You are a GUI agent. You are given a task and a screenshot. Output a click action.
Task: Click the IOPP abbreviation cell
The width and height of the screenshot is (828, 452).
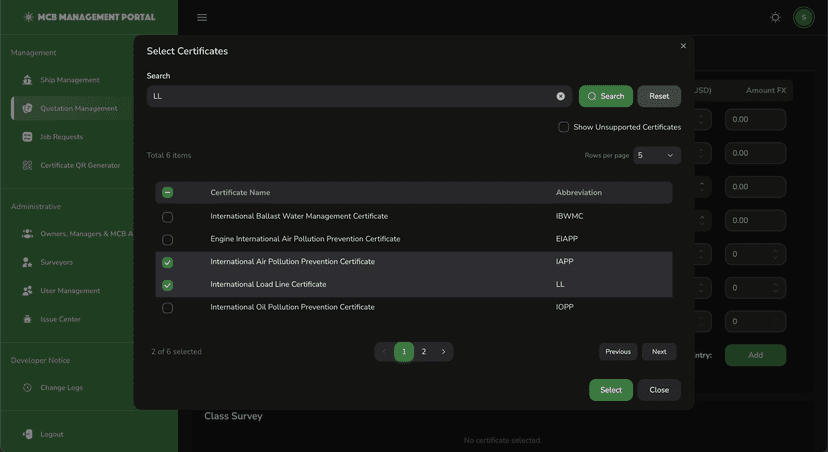564,307
